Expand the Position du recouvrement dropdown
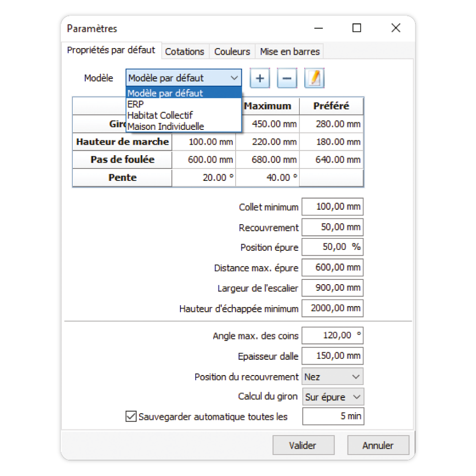476x476 pixels. [333, 377]
